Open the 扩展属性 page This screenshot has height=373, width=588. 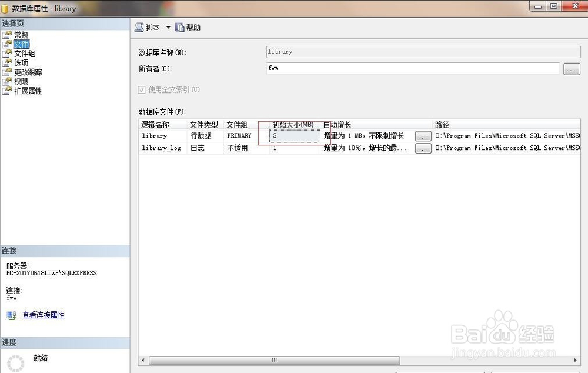(28, 91)
